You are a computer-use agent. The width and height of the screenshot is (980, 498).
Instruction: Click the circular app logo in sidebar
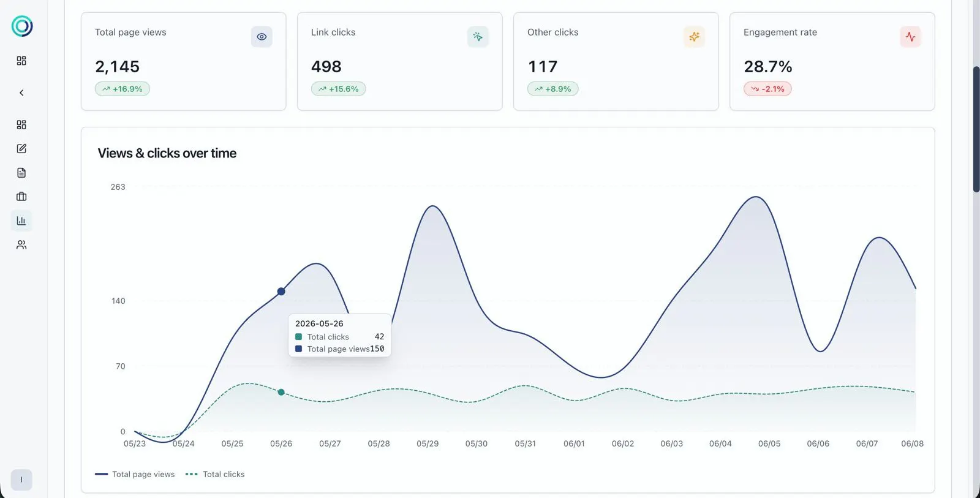[x=22, y=26]
